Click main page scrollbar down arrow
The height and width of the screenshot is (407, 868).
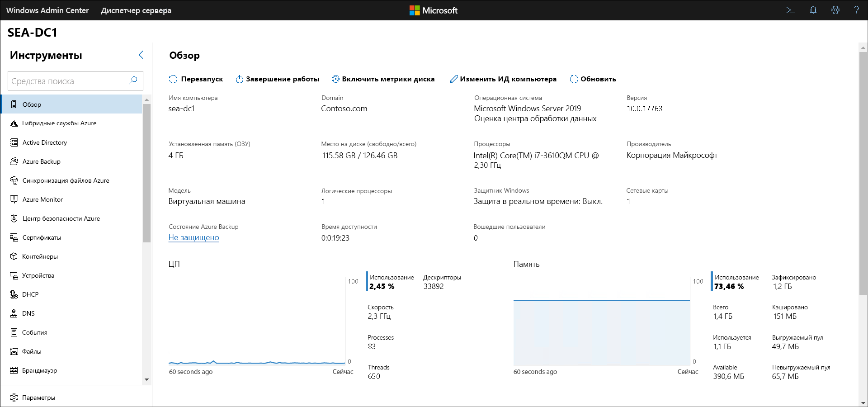[863, 403]
